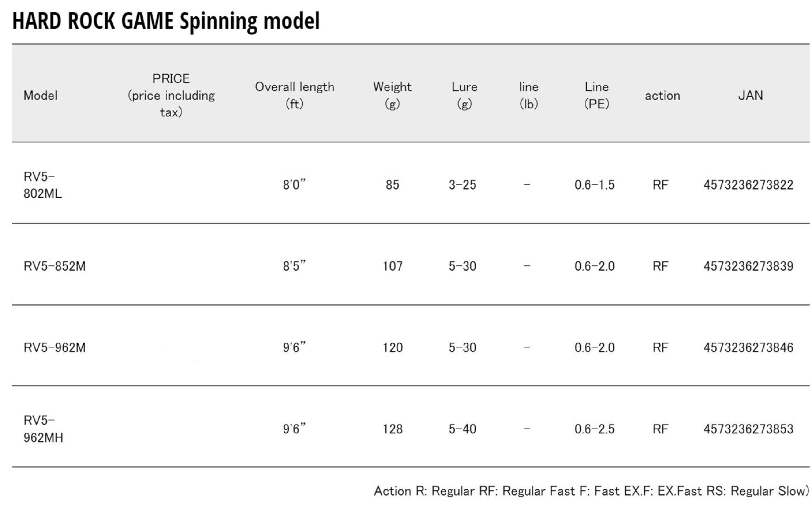Select the RV5-962M model cell
Viewport: 812px width, 515px height.
[54, 348]
